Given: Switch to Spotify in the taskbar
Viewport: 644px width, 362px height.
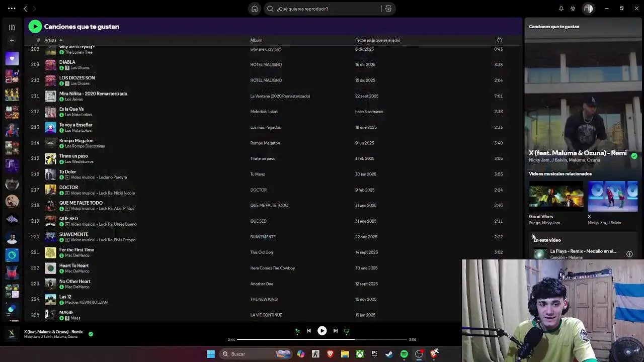Looking at the screenshot, I should click(x=404, y=354).
